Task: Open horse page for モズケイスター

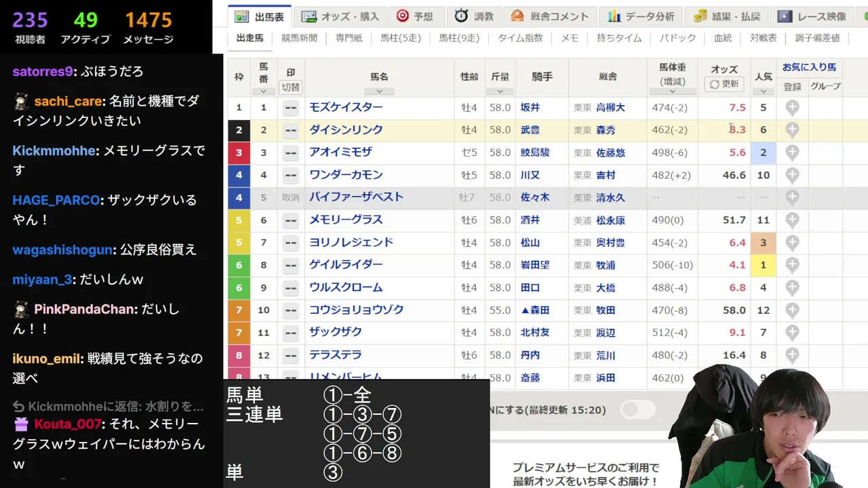Action: click(346, 107)
